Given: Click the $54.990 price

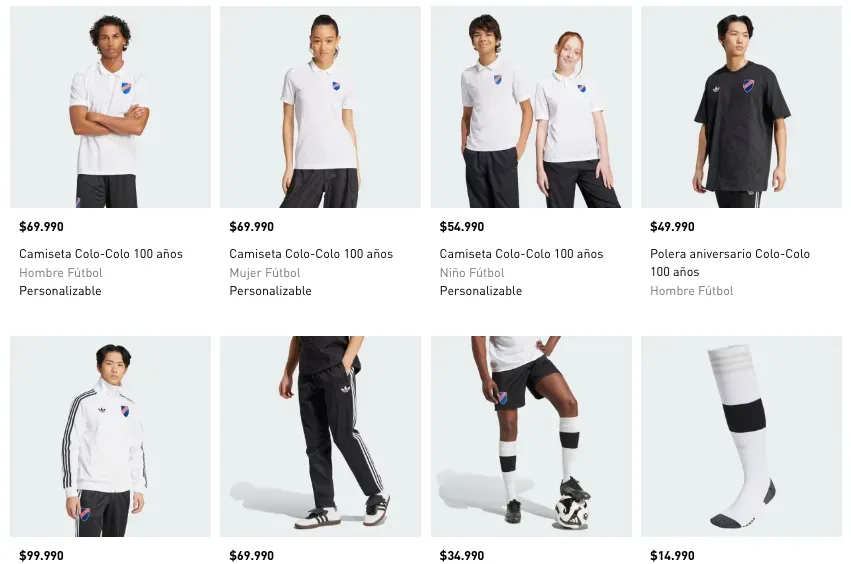Looking at the screenshot, I should coord(462,227).
